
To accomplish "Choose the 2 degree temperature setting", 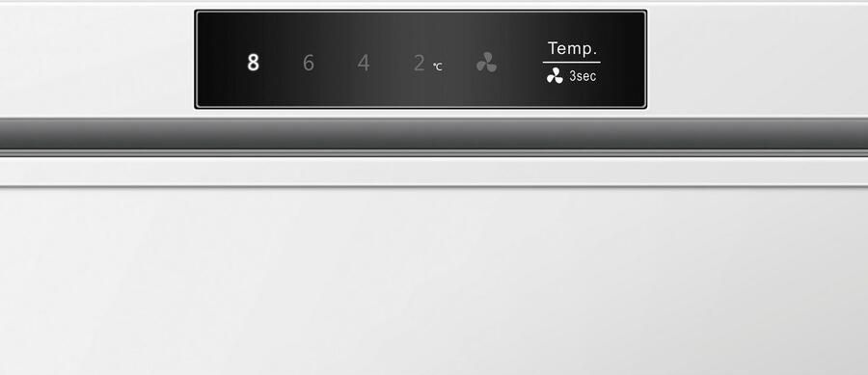I will [420, 63].
